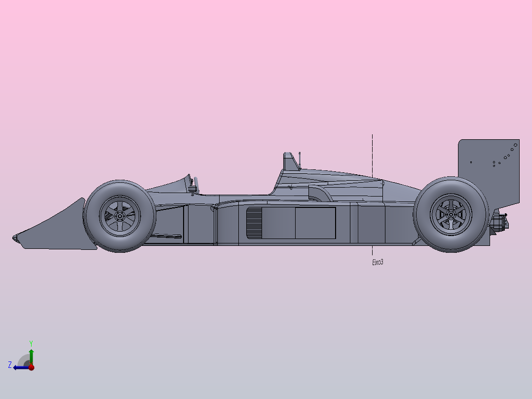
Task: Select the nose cone tip
Action: point(16,239)
